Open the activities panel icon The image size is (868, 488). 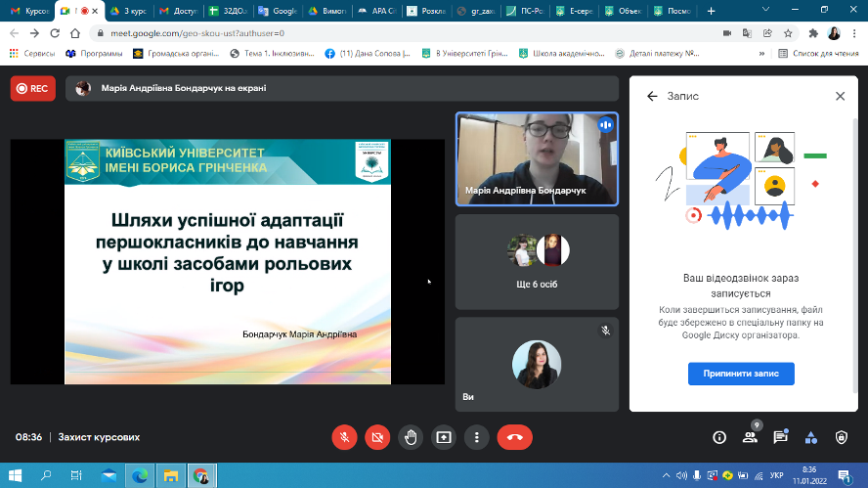810,437
